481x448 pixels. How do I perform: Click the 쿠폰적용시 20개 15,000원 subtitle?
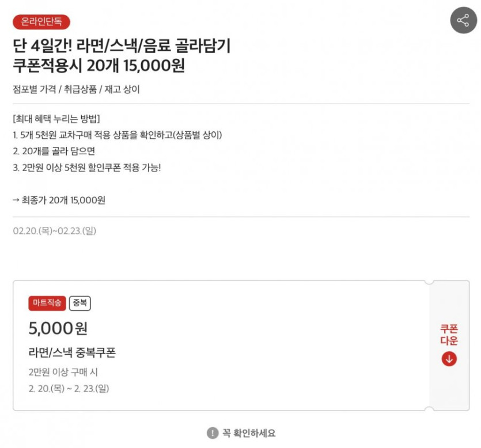pyautogui.click(x=99, y=66)
